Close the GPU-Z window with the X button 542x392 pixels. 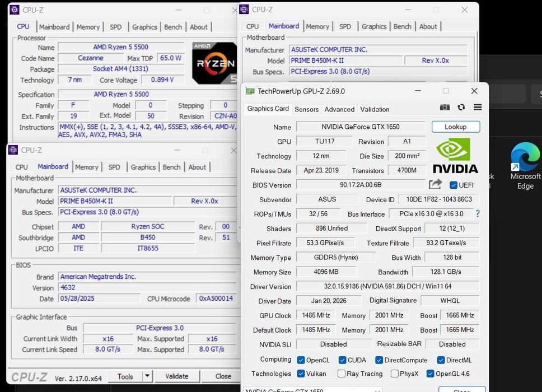tap(474, 91)
